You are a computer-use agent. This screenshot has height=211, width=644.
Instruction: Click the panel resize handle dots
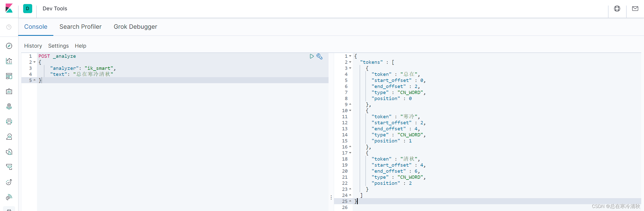(x=331, y=197)
